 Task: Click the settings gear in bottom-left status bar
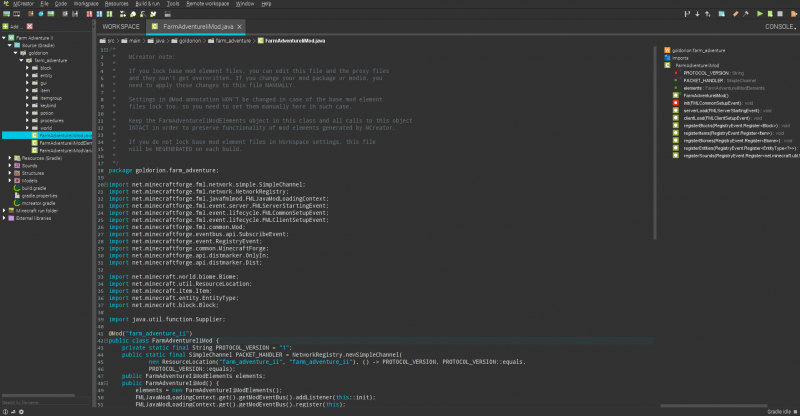21,412
